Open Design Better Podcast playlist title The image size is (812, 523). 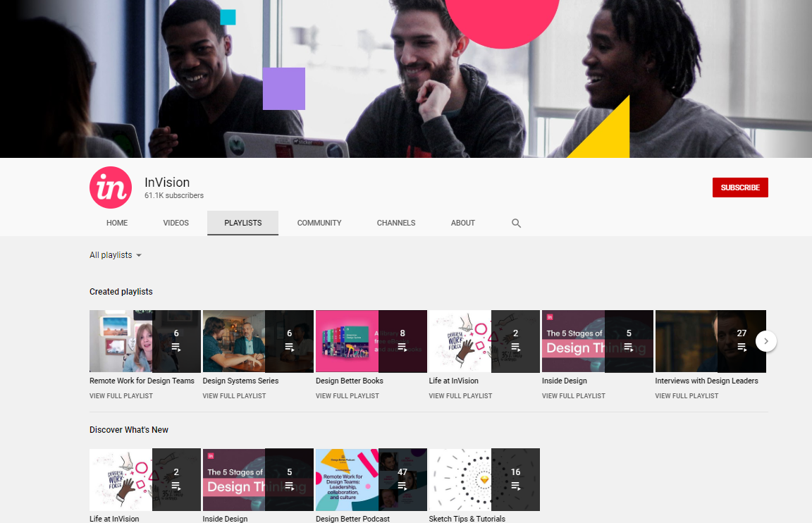(352, 518)
